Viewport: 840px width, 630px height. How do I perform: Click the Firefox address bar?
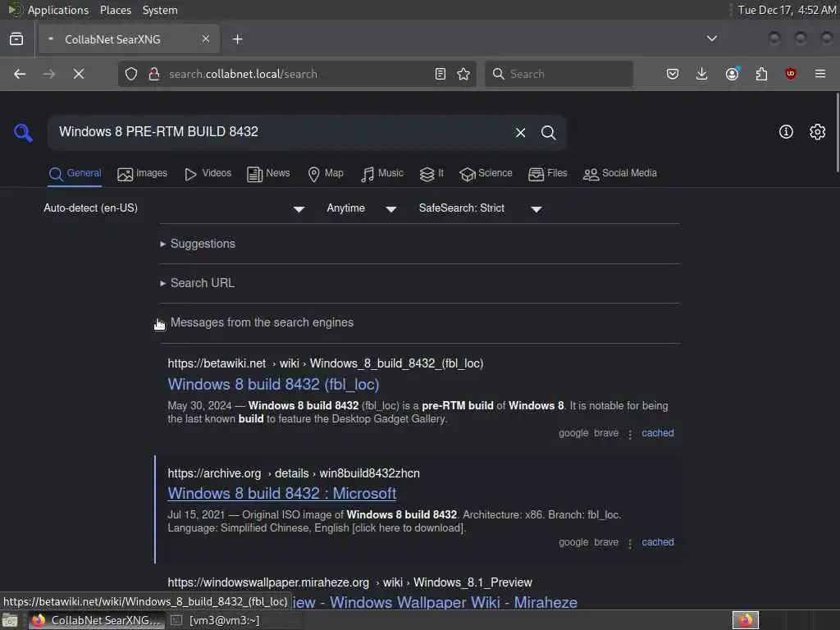coord(297,74)
